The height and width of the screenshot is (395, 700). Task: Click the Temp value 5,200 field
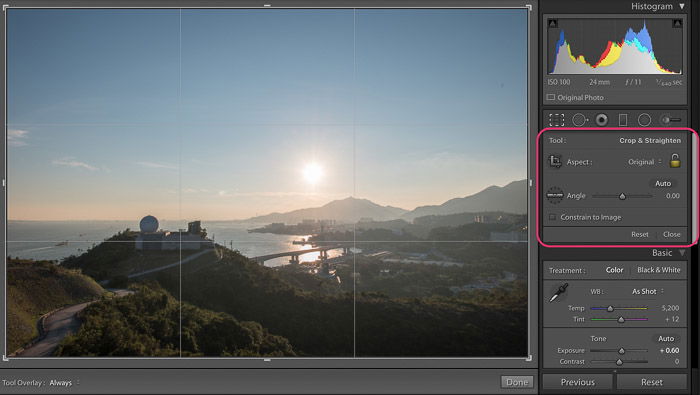(670, 308)
